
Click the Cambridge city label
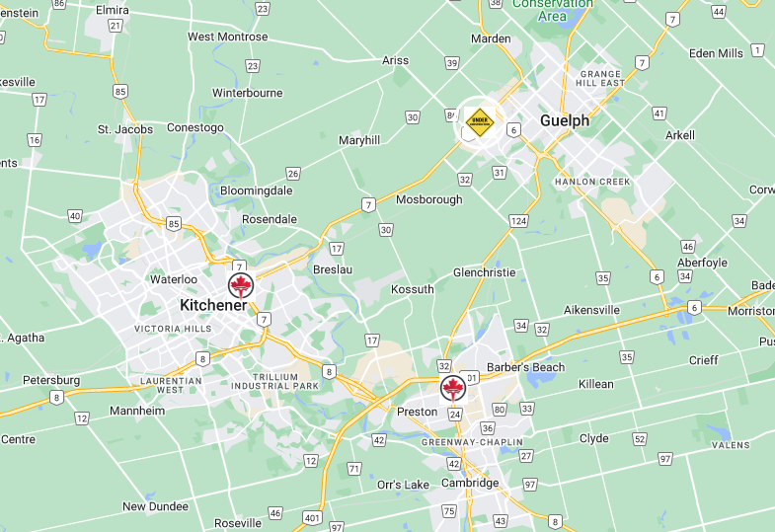coord(470,483)
